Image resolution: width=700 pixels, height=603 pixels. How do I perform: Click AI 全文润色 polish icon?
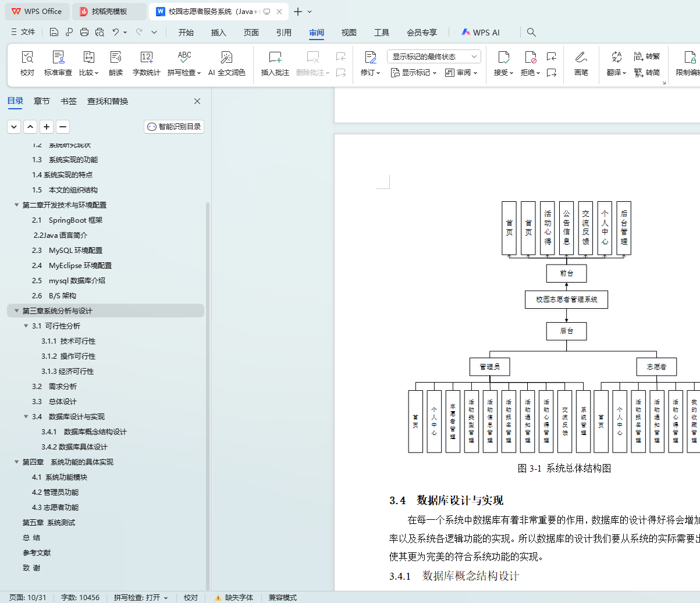[x=227, y=57]
